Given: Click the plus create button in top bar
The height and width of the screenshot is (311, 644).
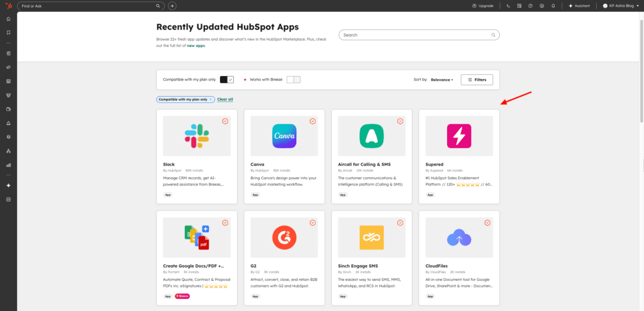Looking at the screenshot, I should click(x=172, y=6).
